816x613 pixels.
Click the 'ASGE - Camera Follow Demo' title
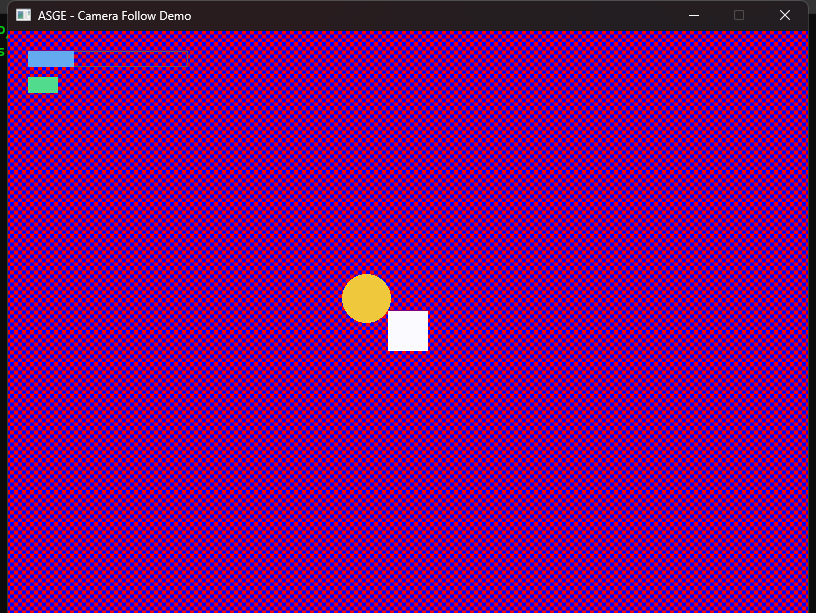click(114, 16)
